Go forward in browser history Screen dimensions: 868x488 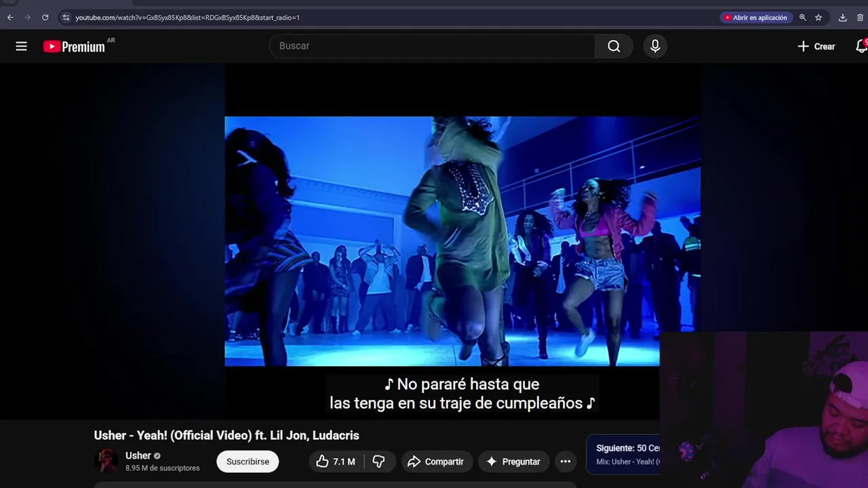click(28, 18)
